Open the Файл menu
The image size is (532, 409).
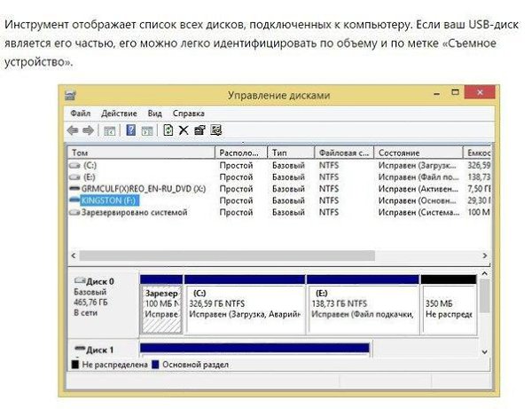click(80, 114)
